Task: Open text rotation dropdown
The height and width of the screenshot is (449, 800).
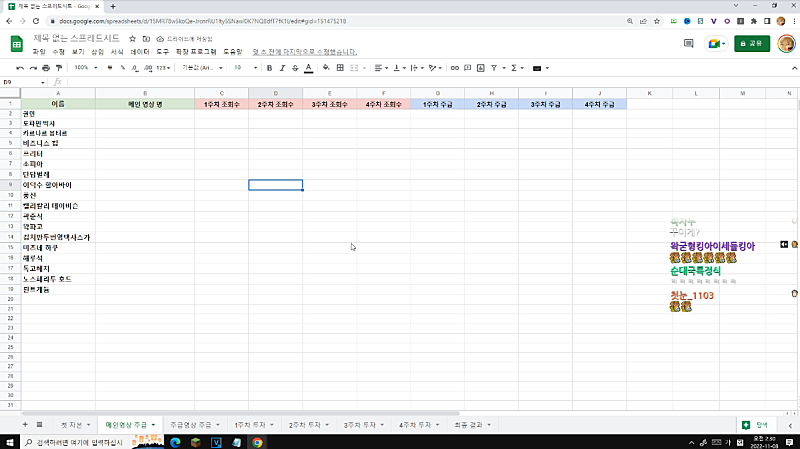Action: (x=435, y=68)
